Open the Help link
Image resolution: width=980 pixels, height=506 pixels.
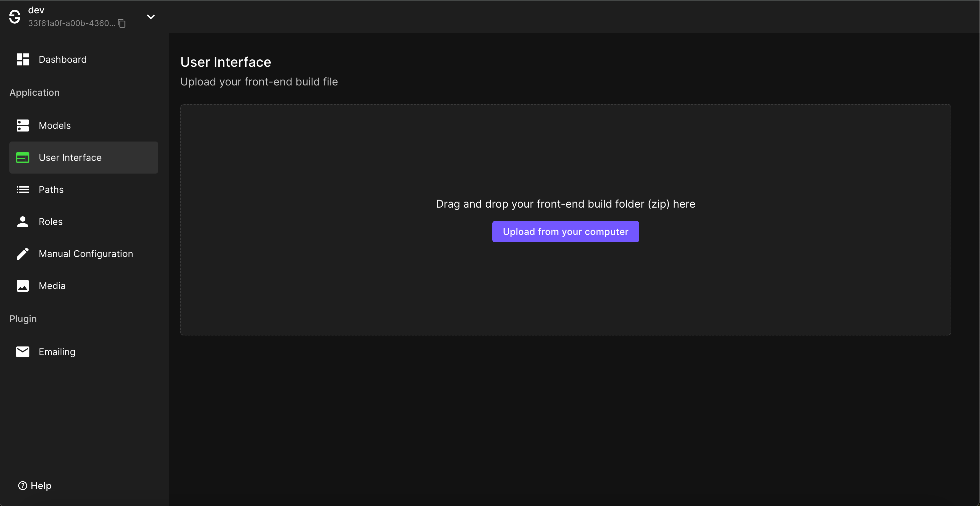[x=41, y=485]
